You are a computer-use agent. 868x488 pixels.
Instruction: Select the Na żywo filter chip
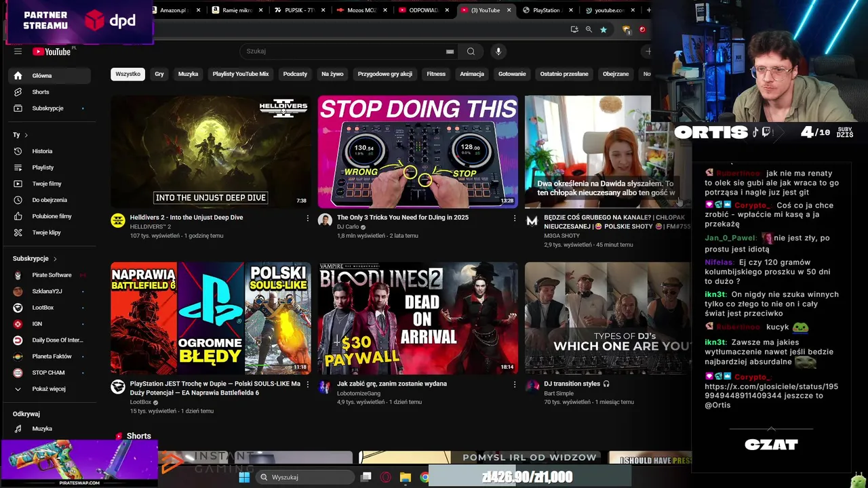click(x=332, y=74)
